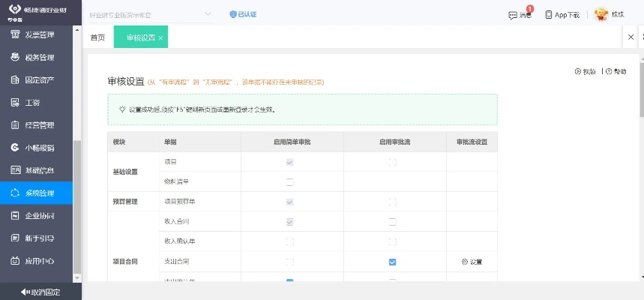Expand the account set dropdown at top
The height and width of the screenshot is (300, 644).
pos(208,15)
